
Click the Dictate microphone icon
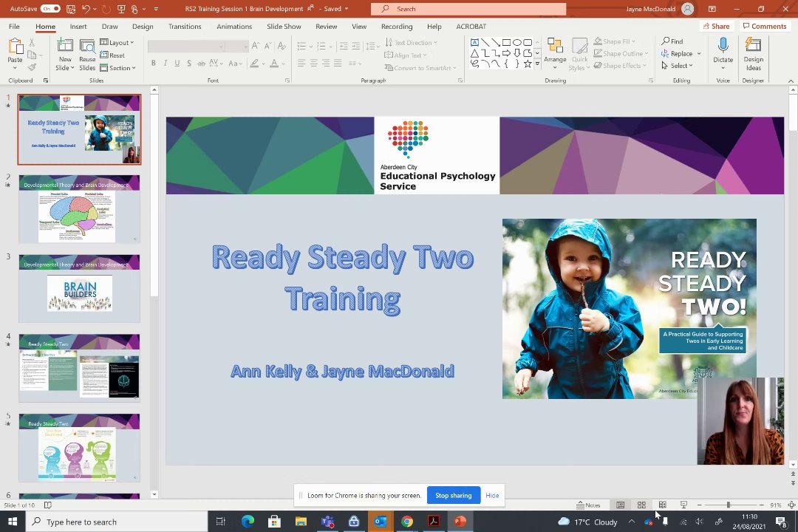point(723,46)
